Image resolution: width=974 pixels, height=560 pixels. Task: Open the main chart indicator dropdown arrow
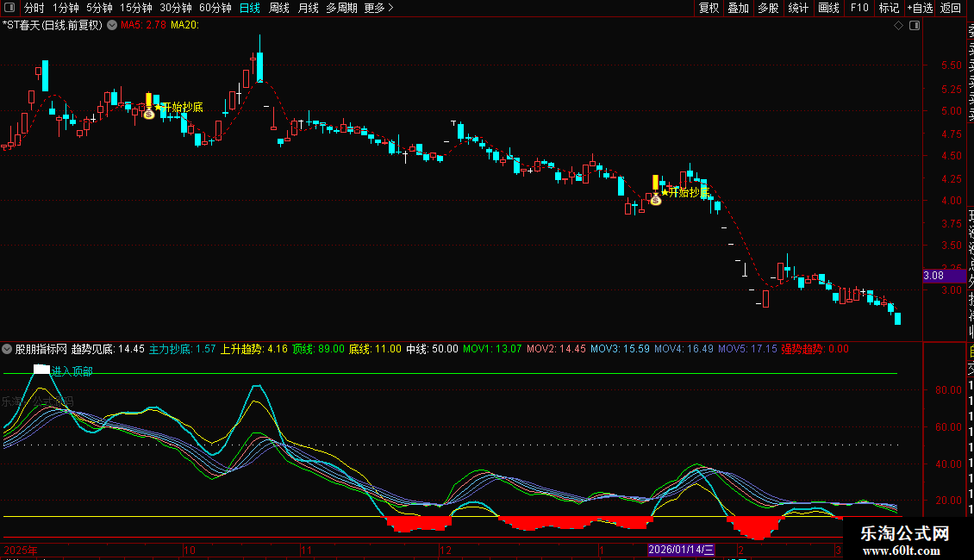tap(112, 26)
